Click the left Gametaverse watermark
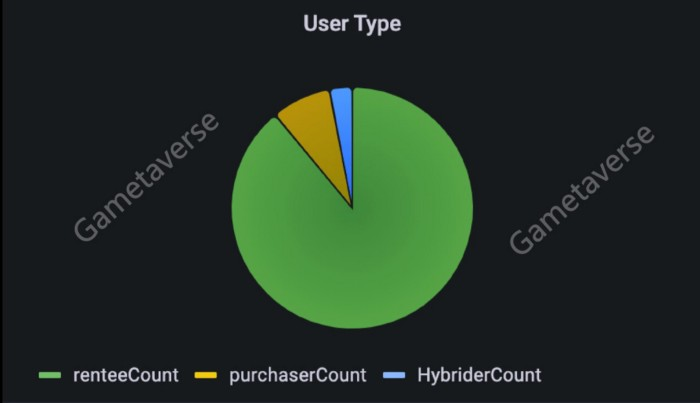The height and width of the screenshot is (403, 700). point(146,177)
